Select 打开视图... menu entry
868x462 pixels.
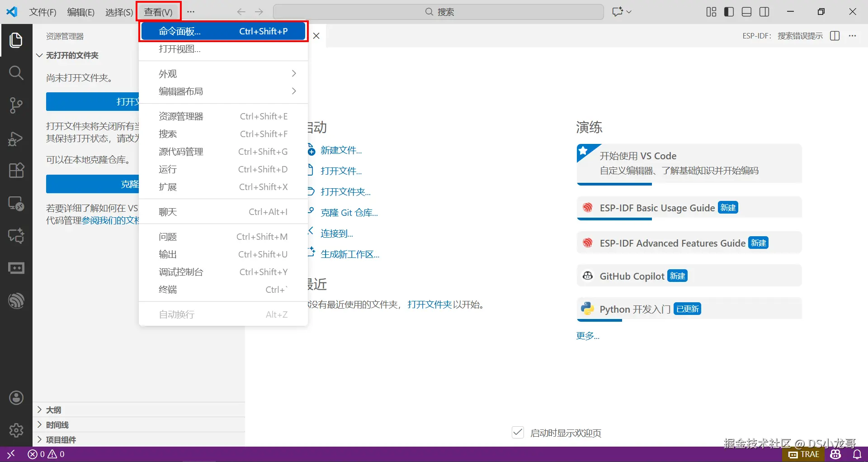(223, 49)
